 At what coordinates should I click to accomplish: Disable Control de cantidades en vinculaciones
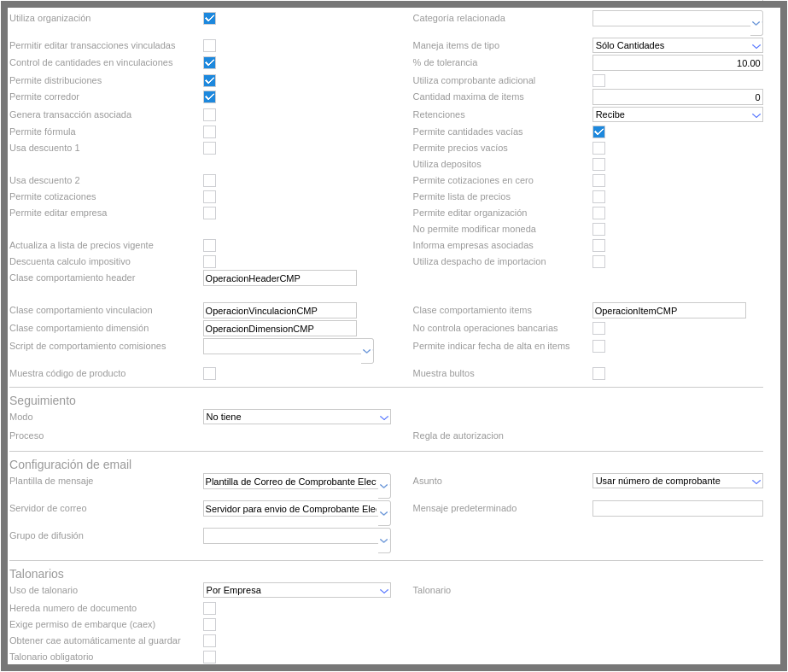[209, 62]
